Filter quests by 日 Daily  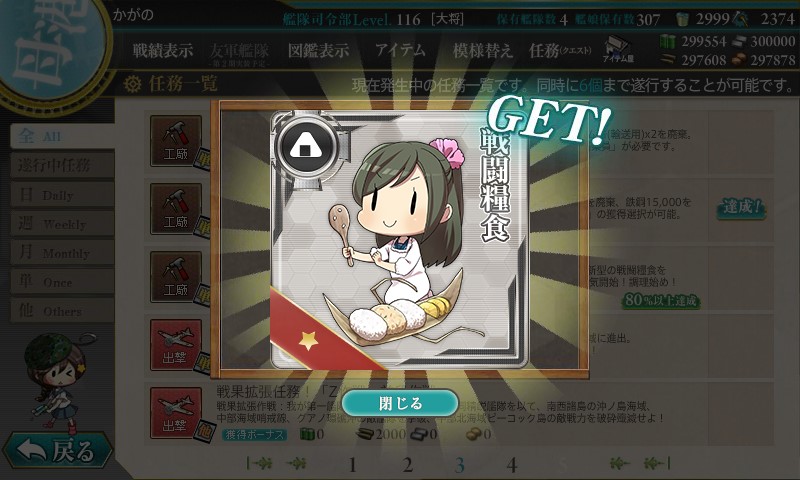point(62,194)
